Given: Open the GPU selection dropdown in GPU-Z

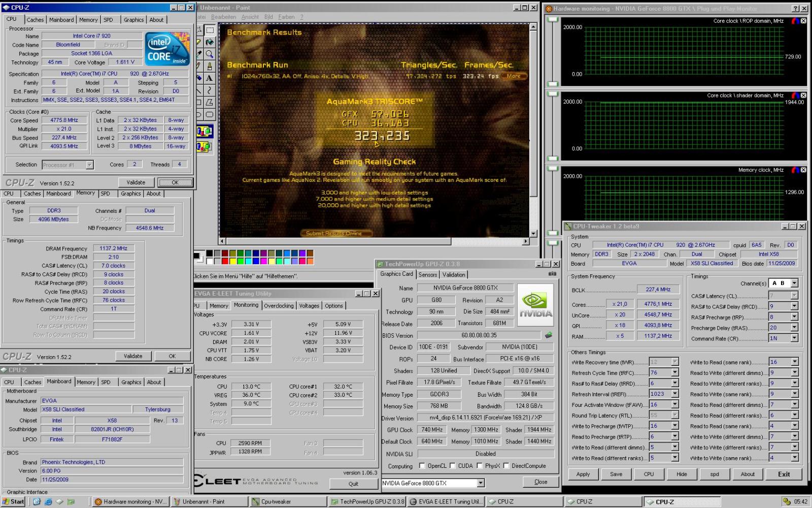Looking at the screenshot, I should pos(481,483).
